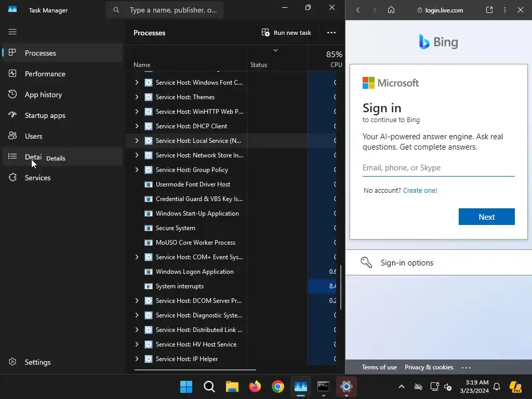Screen dimensions: 532x399
Task: Click the Create one! link
Action: pos(420,190)
